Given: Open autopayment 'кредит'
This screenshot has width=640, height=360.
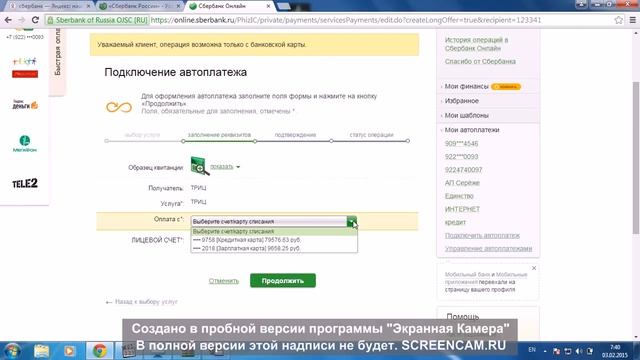Looking at the screenshot, I should click(455, 222).
